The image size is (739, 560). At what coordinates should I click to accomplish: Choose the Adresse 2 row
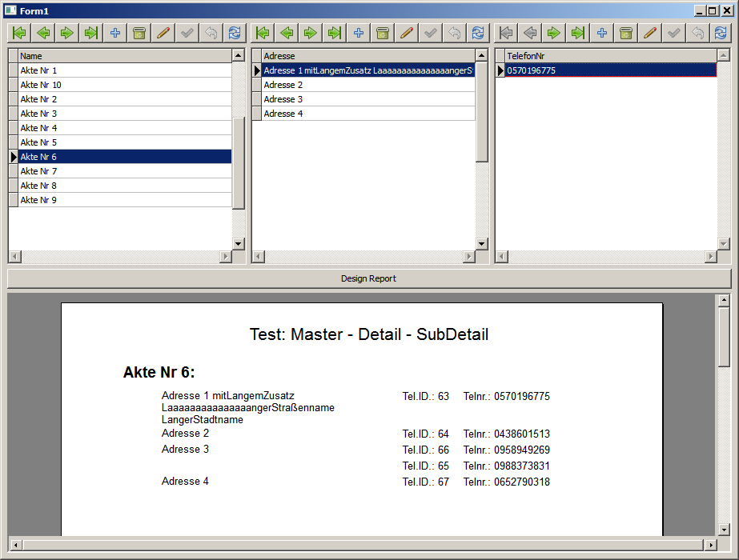pos(368,85)
